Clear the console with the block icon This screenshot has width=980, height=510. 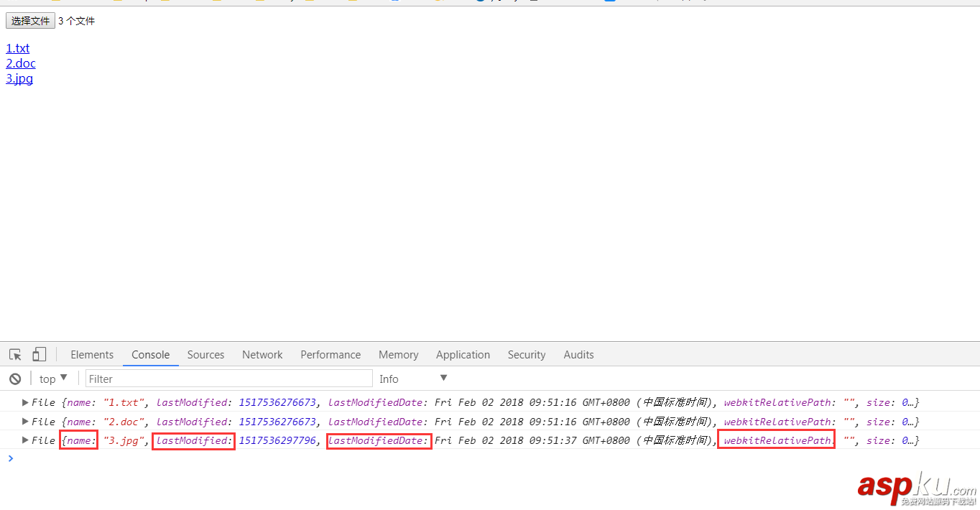15,379
